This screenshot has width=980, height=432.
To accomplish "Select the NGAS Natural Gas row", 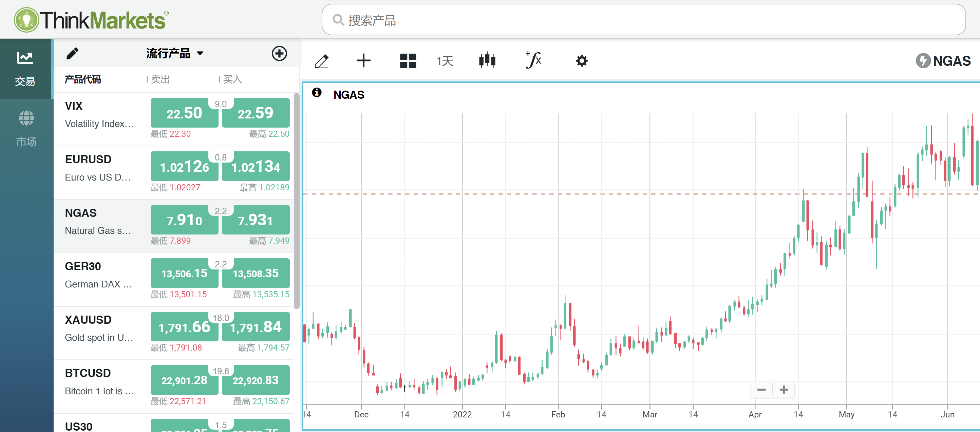I will tap(174, 226).
